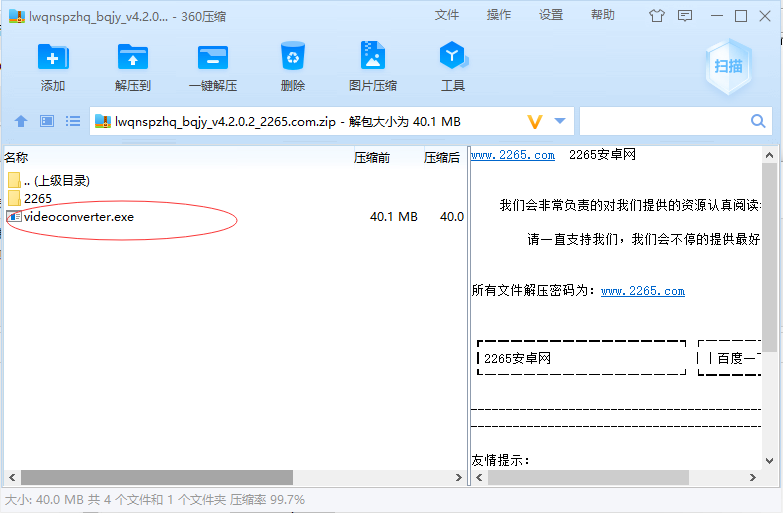Switch to the list view mode
The height and width of the screenshot is (513, 783).
(x=73, y=121)
